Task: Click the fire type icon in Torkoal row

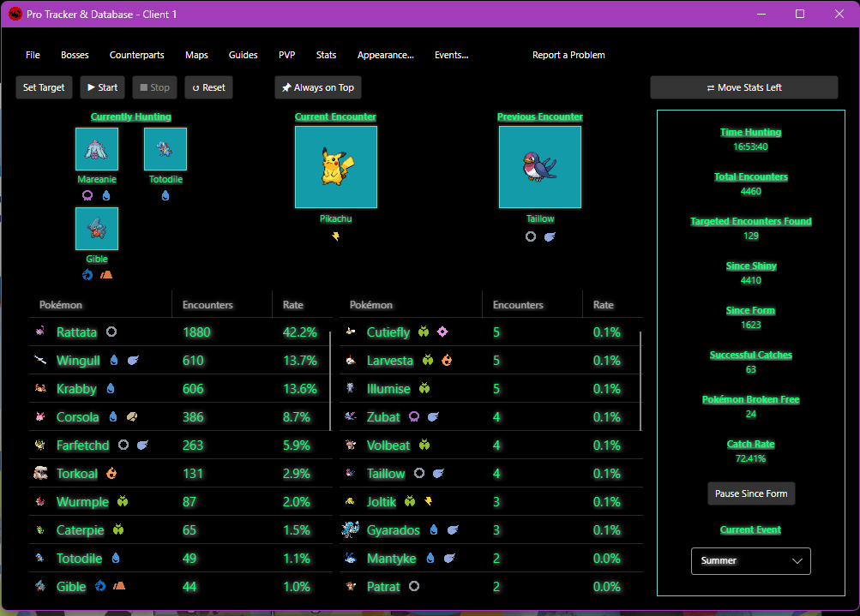Action: (x=111, y=473)
